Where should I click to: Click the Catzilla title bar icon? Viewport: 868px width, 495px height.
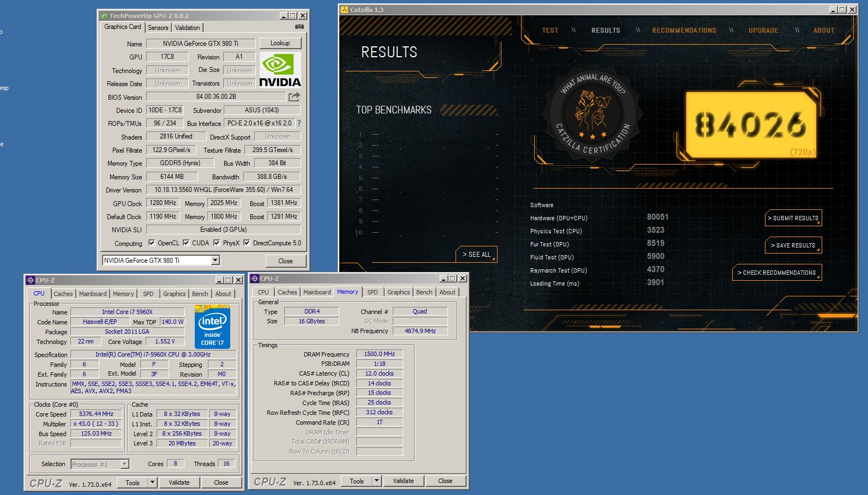(344, 10)
